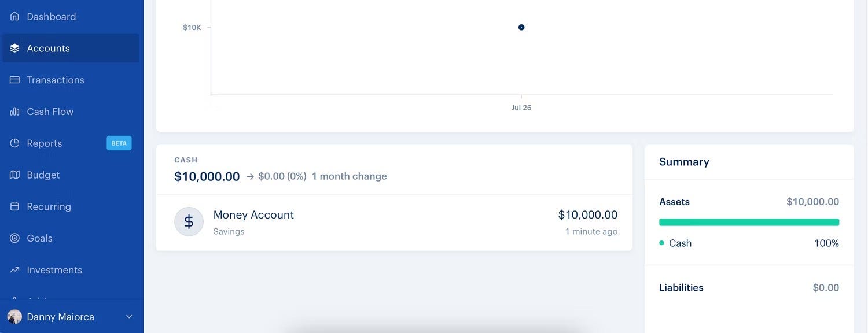Expand the Danny Maiorca user menu chevron
The width and height of the screenshot is (868, 333).
(x=129, y=317)
